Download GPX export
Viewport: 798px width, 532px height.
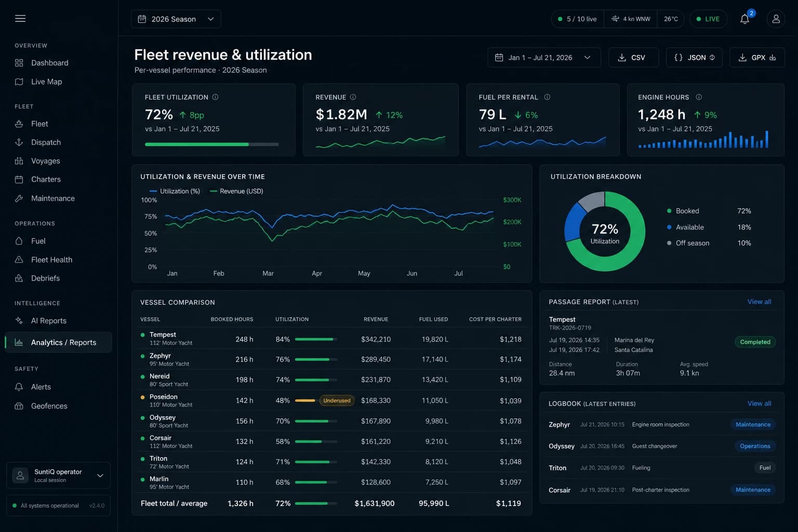757,58
